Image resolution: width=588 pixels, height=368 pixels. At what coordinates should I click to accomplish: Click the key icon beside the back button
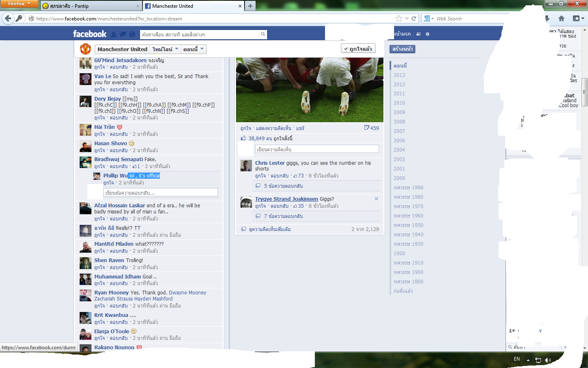click(19, 18)
